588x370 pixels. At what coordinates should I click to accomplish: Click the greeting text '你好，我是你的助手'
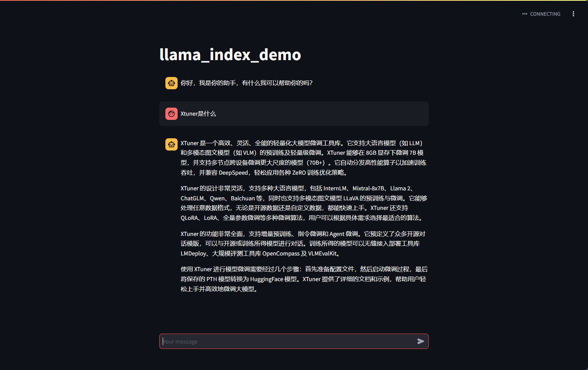point(208,83)
